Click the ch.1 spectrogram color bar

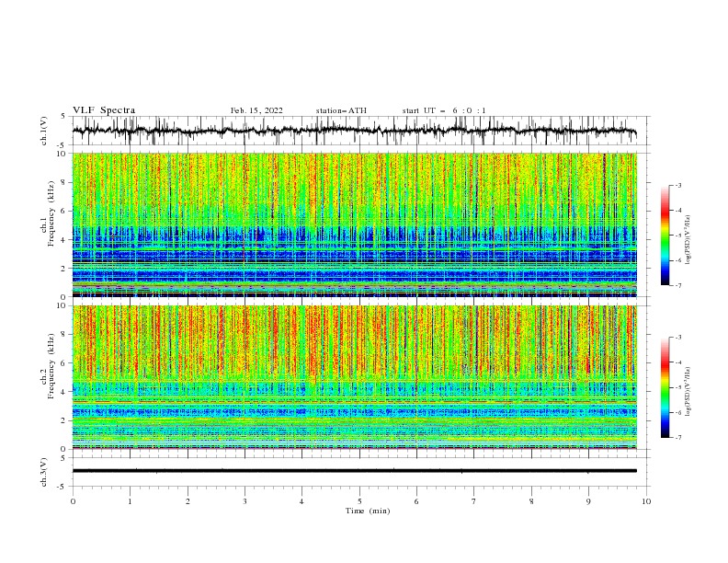pyautogui.click(x=665, y=236)
